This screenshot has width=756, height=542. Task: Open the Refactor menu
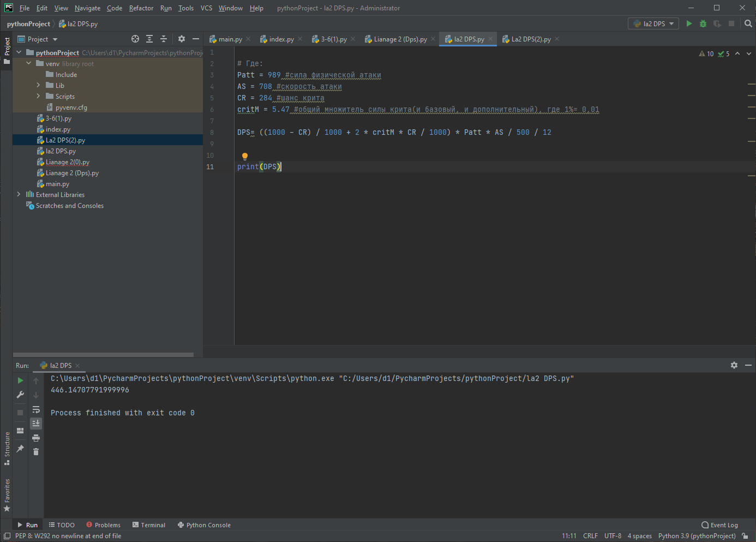click(141, 8)
